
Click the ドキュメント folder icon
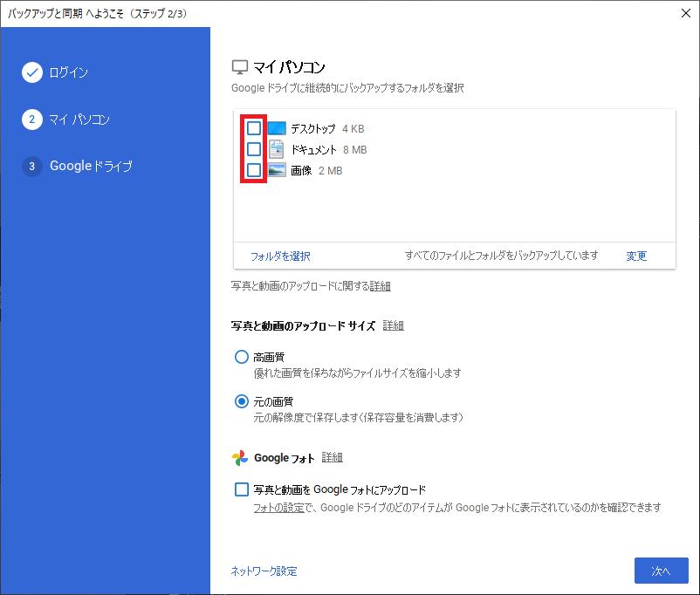tap(277, 149)
